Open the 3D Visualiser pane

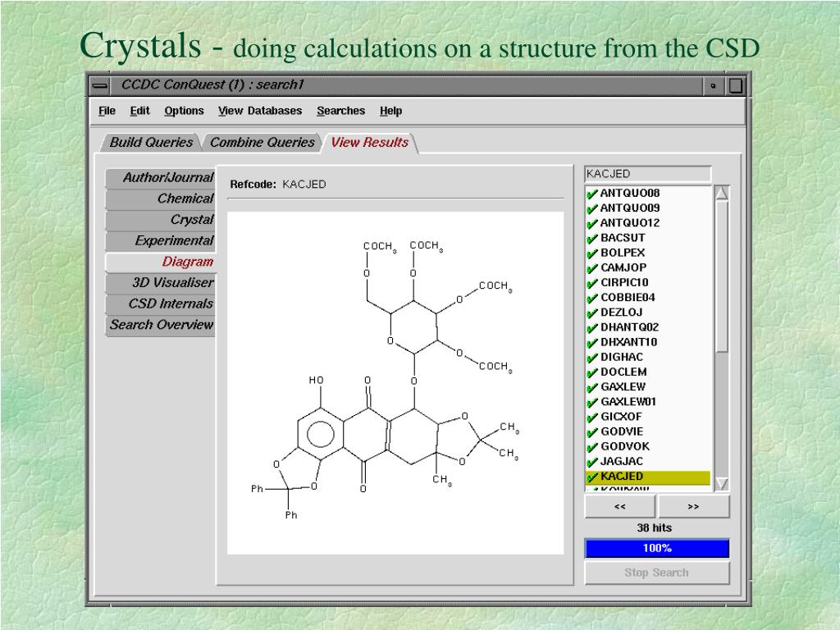[162, 282]
